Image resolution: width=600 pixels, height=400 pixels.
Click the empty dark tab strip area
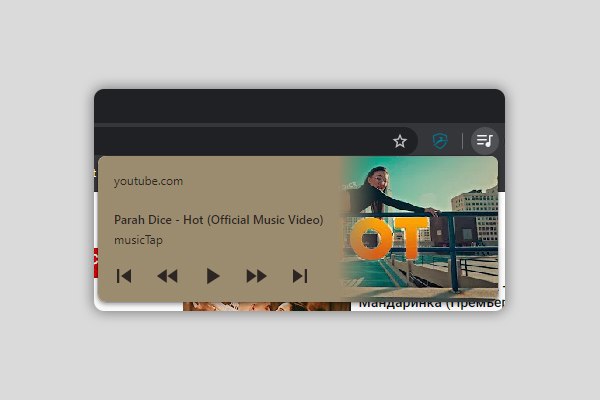coord(299,106)
